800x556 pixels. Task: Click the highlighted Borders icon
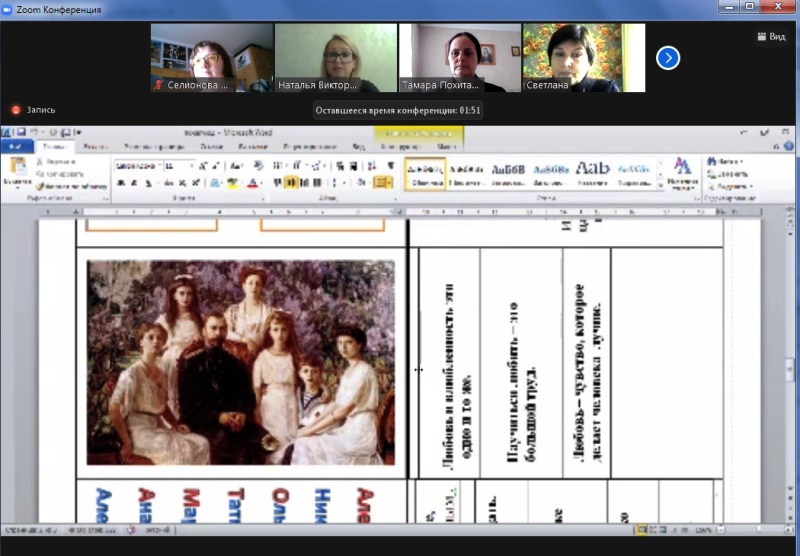[x=383, y=183]
